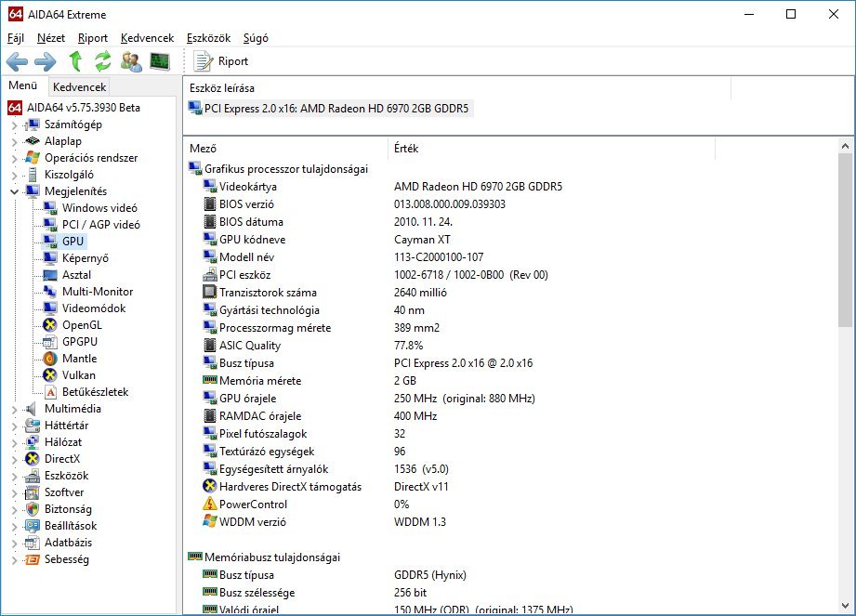Image resolution: width=856 pixels, height=616 pixels.
Task: Click the Háttértár storage icon
Action: (x=32, y=426)
